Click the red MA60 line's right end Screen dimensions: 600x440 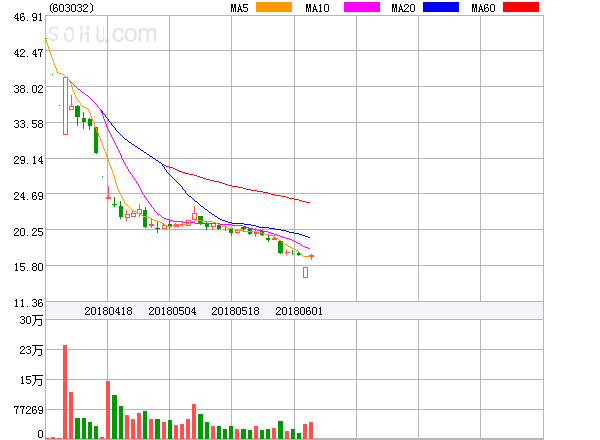click(309, 202)
